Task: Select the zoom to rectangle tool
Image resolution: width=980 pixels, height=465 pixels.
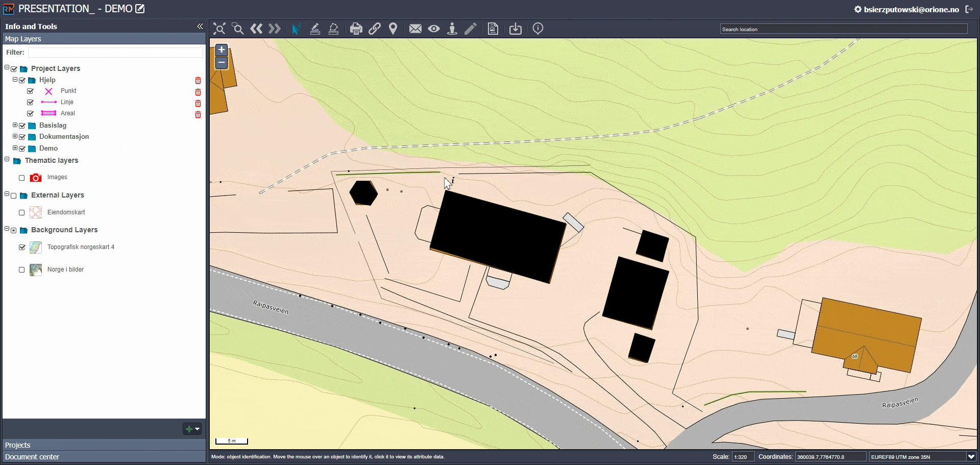Action: tap(237, 29)
